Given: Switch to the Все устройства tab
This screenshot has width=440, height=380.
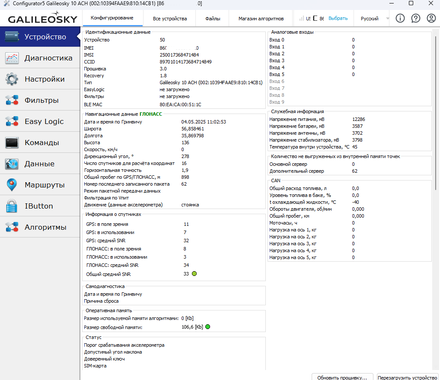Looking at the screenshot, I should tap(170, 18).
